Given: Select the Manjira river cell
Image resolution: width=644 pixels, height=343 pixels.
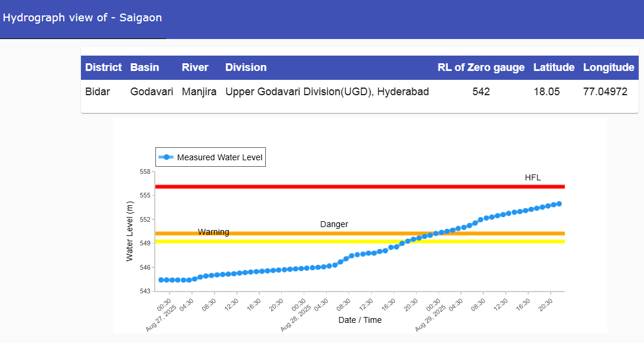Looking at the screenshot, I should click(199, 92).
